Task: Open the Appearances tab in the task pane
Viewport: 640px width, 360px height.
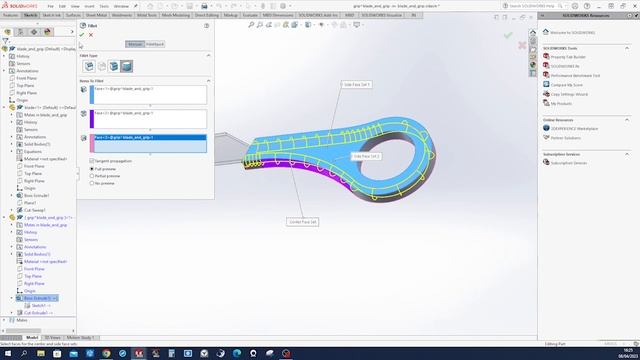Action: point(533,65)
